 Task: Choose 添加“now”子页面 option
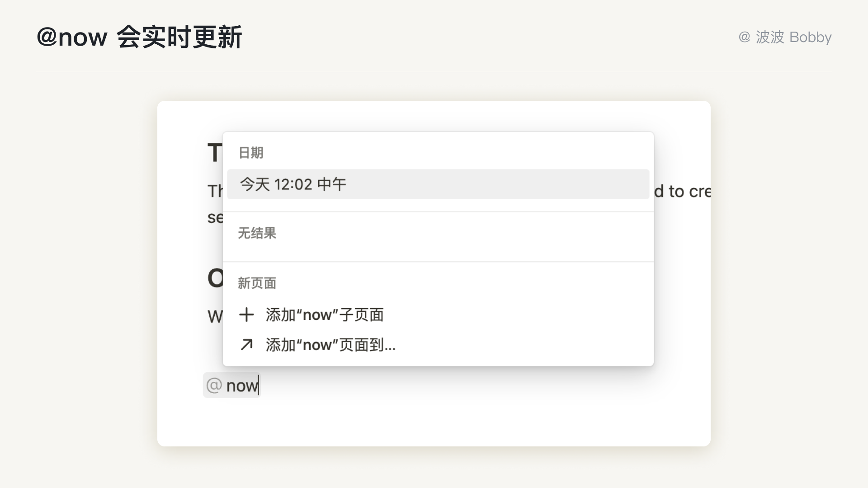(x=325, y=315)
